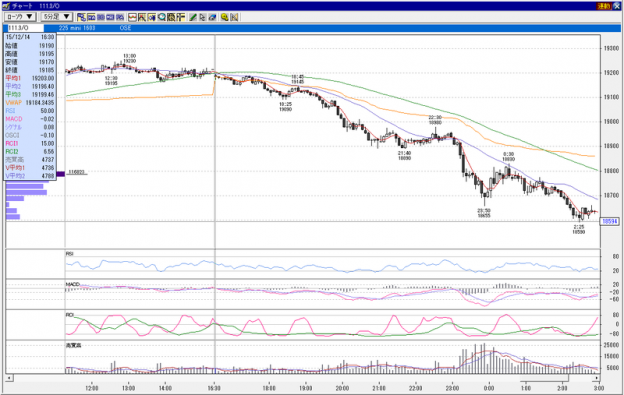Click the 18594 current price label

tap(610, 221)
